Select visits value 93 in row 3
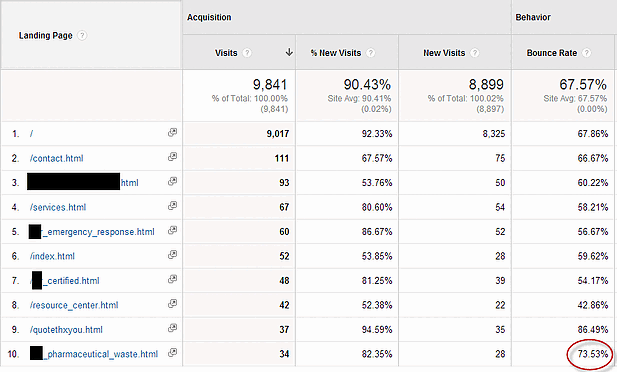This screenshot has height=372, width=617. (284, 183)
